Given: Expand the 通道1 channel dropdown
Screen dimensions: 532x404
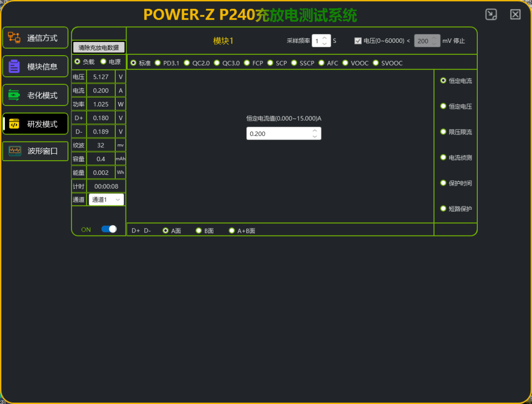Looking at the screenshot, I should point(106,200).
